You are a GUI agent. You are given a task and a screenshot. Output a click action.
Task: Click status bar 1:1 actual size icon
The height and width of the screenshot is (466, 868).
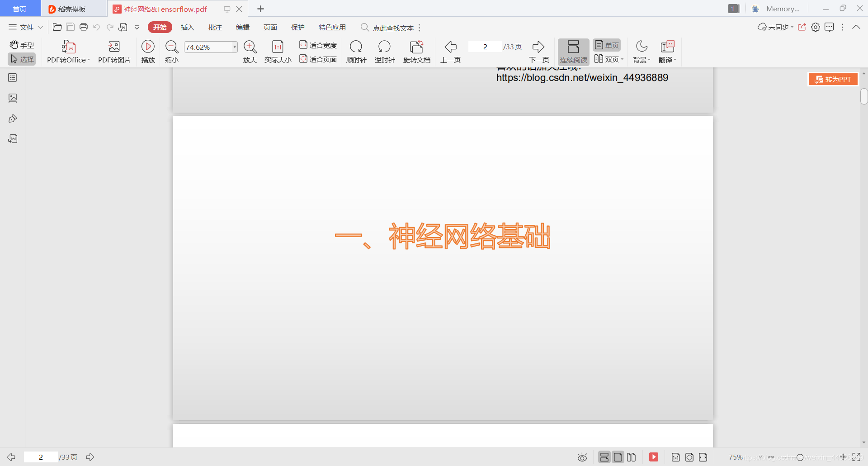coord(676,457)
